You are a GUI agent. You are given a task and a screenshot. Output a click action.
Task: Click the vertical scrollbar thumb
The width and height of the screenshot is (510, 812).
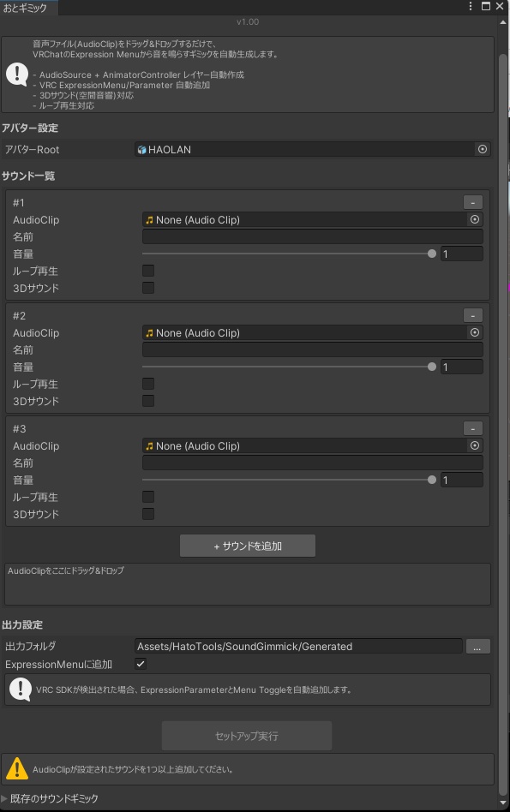click(x=503, y=423)
